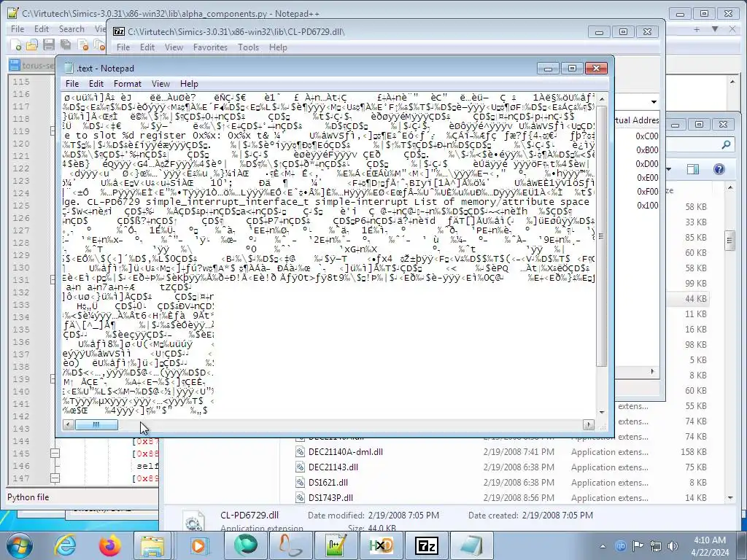Click the 0xE00 address cell in 7-Zip
747x560 pixels.
click(x=648, y=178)
